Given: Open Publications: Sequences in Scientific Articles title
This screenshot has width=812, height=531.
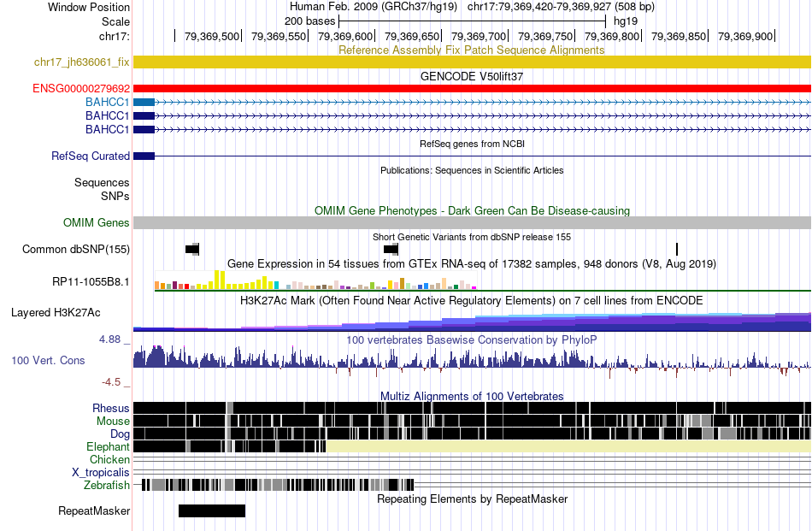Looking at the screenshot, I should click(x=472, y=170).
